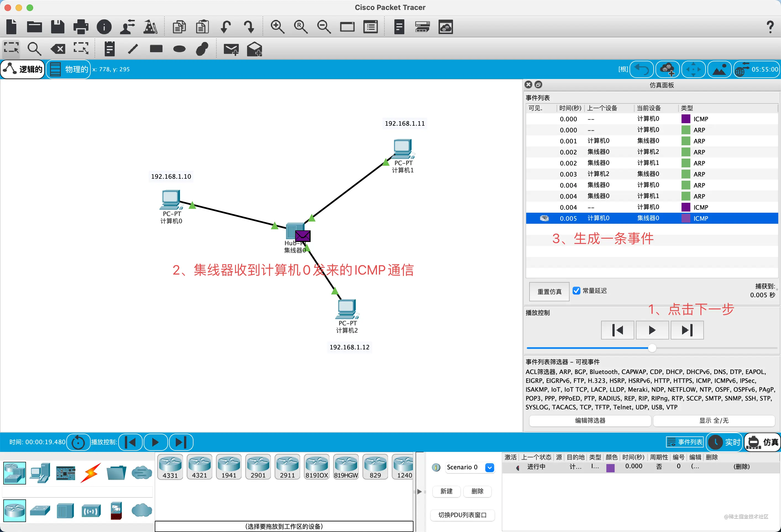The height and width of the screenshot is (532, 781).
Task: Click the 新建 scenario button
Action: click(x=446, y=491)
